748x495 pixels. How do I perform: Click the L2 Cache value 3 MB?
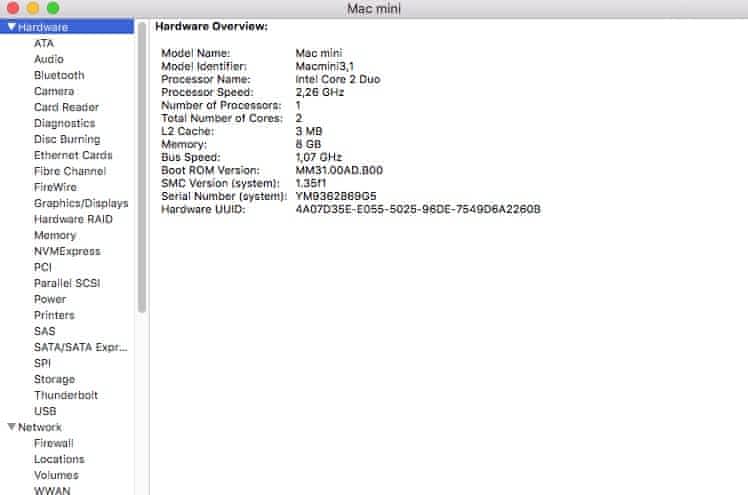309,131
